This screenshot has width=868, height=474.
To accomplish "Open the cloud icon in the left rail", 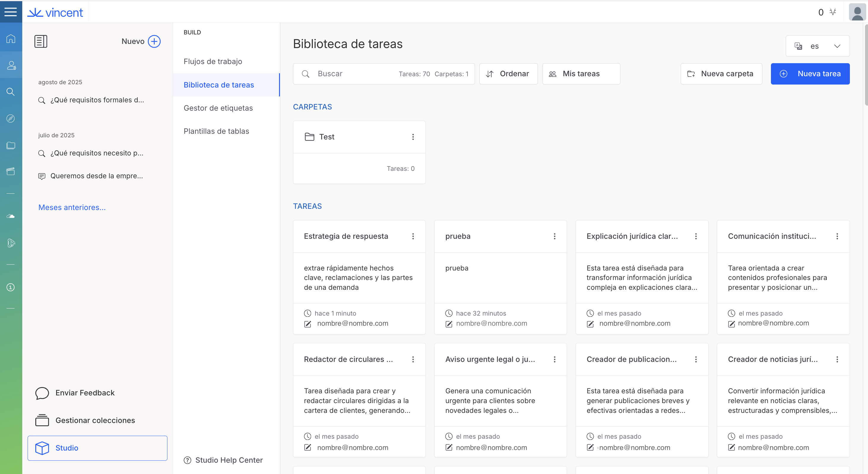I will pyautogui.click(x=11, y=216).
